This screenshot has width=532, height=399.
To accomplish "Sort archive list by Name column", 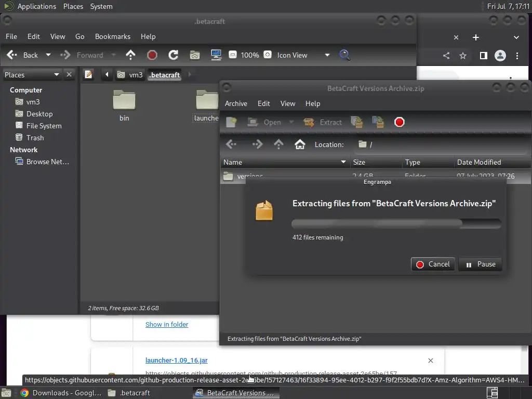I will [284, 162].
